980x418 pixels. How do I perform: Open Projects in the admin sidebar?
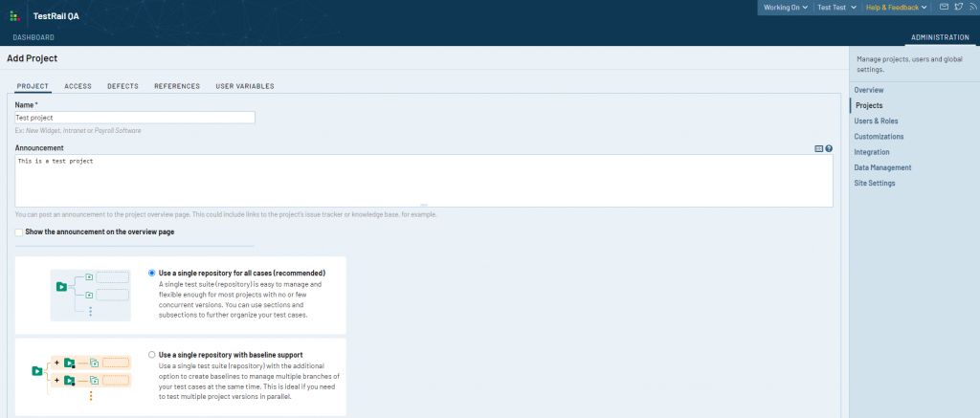(869, 105)
